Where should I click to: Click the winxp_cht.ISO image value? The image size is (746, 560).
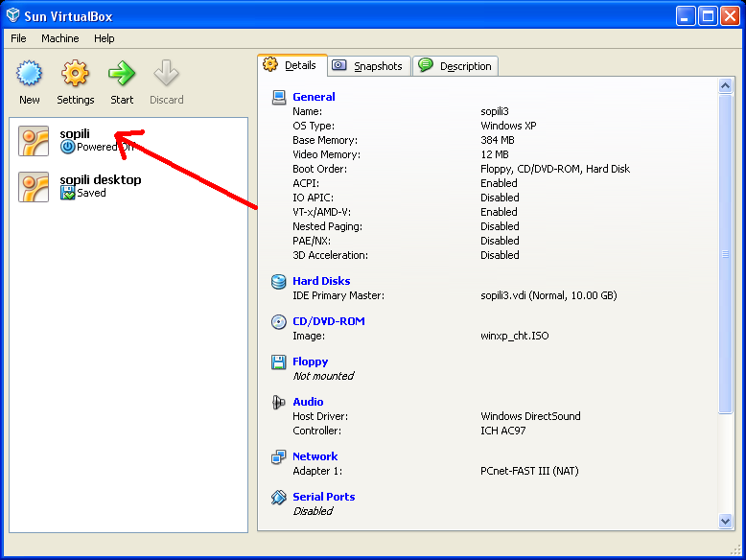point(514,336)
